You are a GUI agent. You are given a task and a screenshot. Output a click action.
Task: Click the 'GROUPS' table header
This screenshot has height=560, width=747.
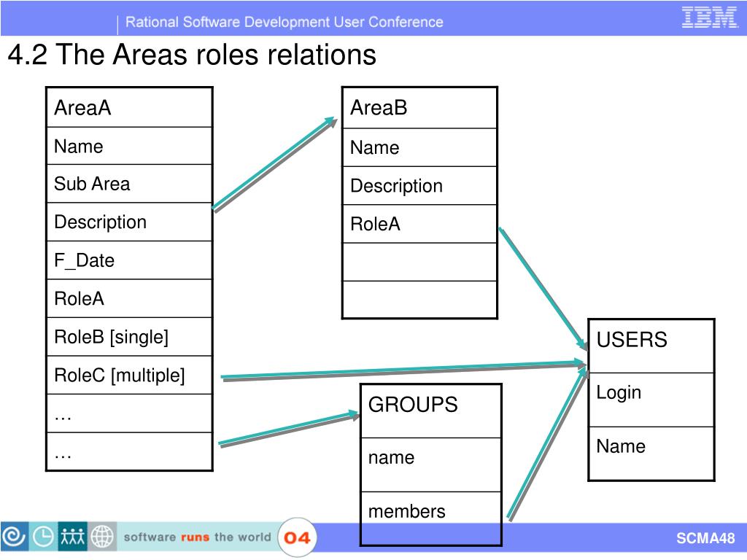pos(430,411)
